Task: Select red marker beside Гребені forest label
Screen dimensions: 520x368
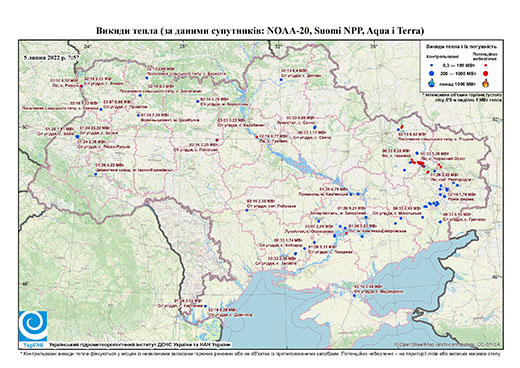Action: 257,137
